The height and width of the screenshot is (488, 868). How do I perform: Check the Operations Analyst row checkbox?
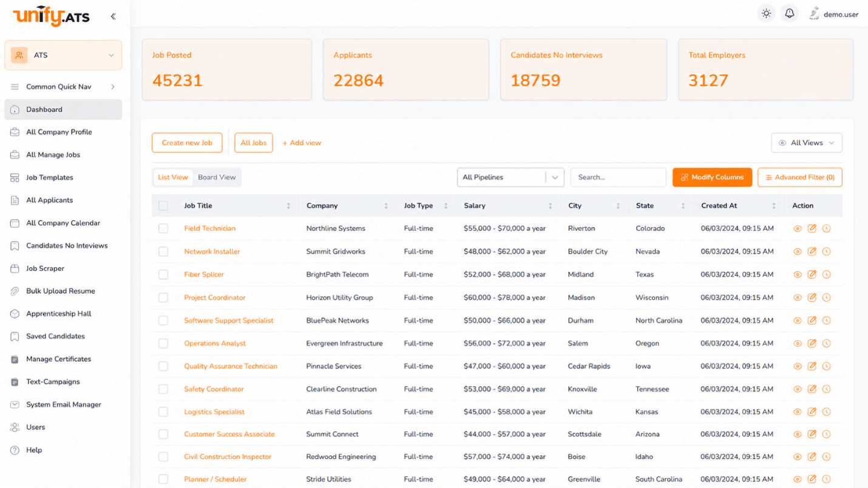(163, 344)
